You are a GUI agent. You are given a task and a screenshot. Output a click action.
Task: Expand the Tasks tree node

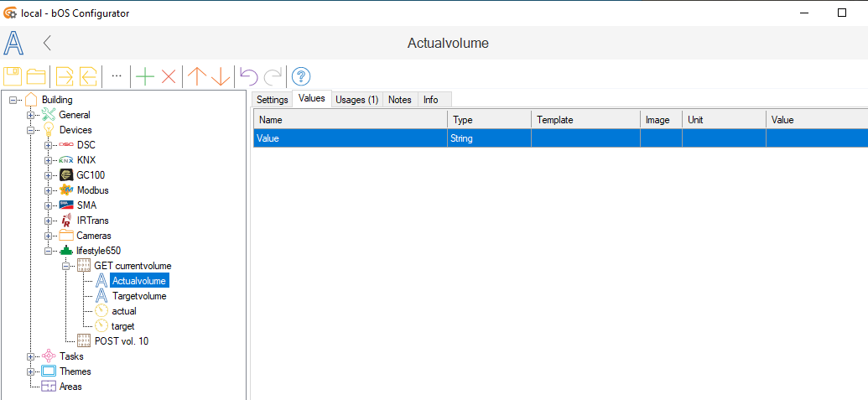[31, 356]
